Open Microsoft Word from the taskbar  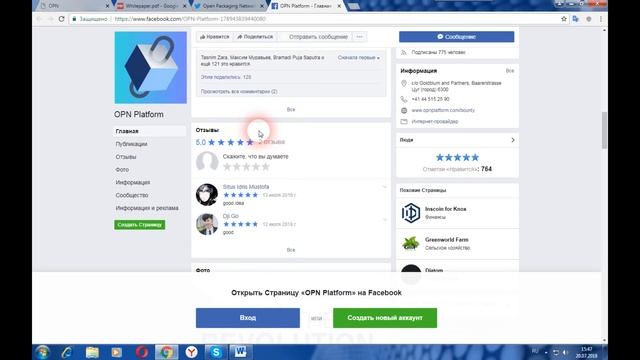240,352
